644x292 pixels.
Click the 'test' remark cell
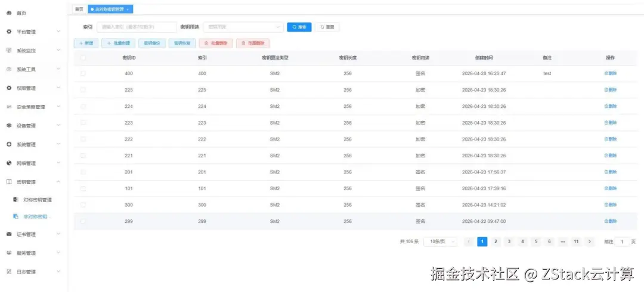tap(547, 73)
